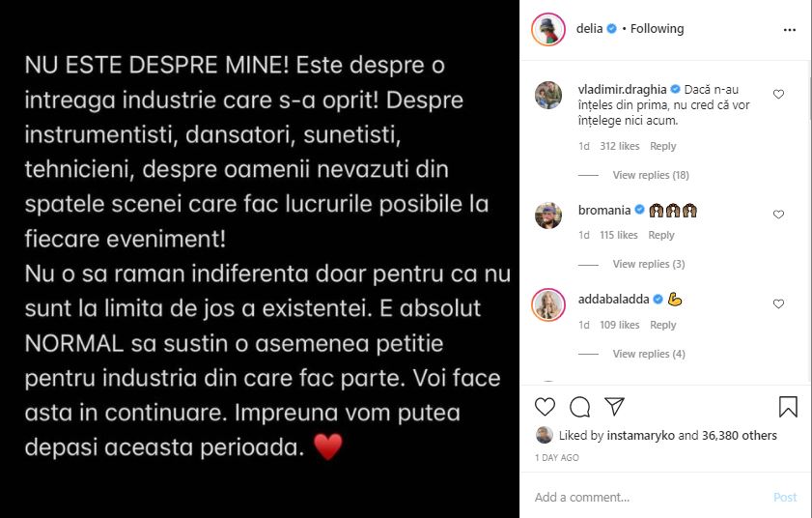812x518 pixels.
Task: Share post via paper plane icon
Action: coord(614,407)
